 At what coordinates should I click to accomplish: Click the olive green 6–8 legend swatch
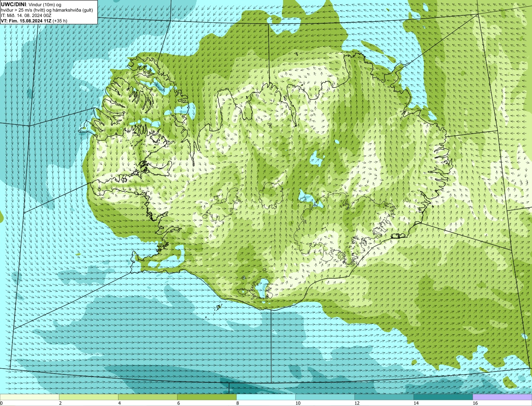coord(207,397)
